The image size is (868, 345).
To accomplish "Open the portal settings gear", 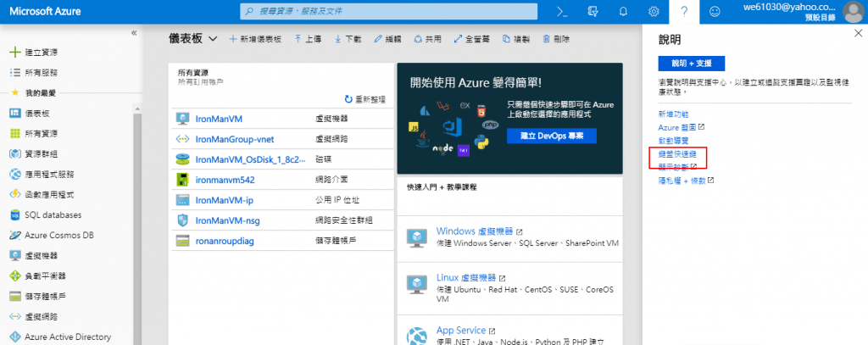I will tap(654, 11).
